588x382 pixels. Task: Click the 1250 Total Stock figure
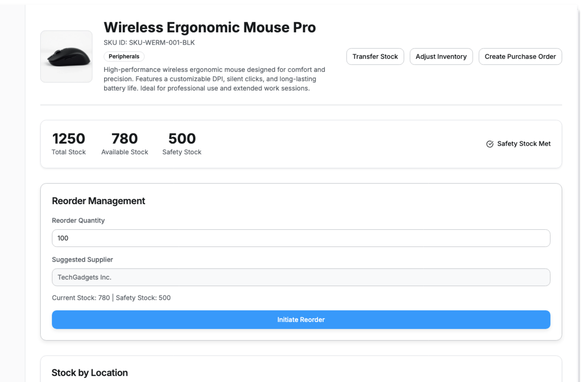click(69, 139)
